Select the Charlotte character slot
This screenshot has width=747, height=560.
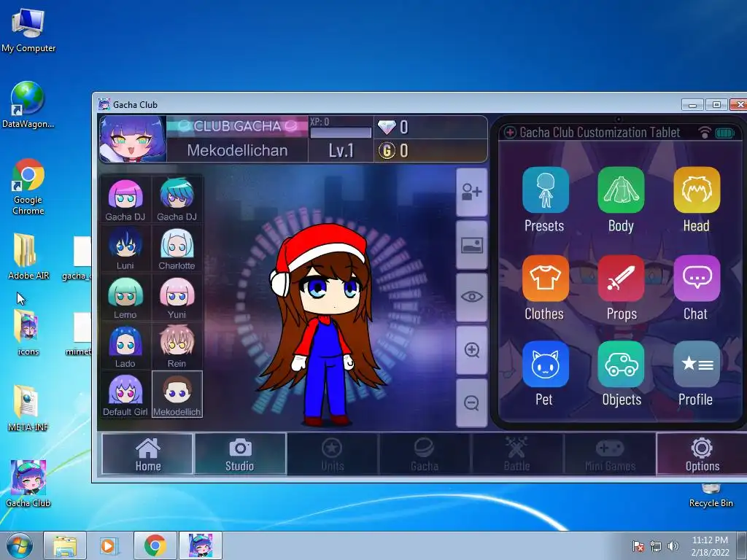click(177, 249)
